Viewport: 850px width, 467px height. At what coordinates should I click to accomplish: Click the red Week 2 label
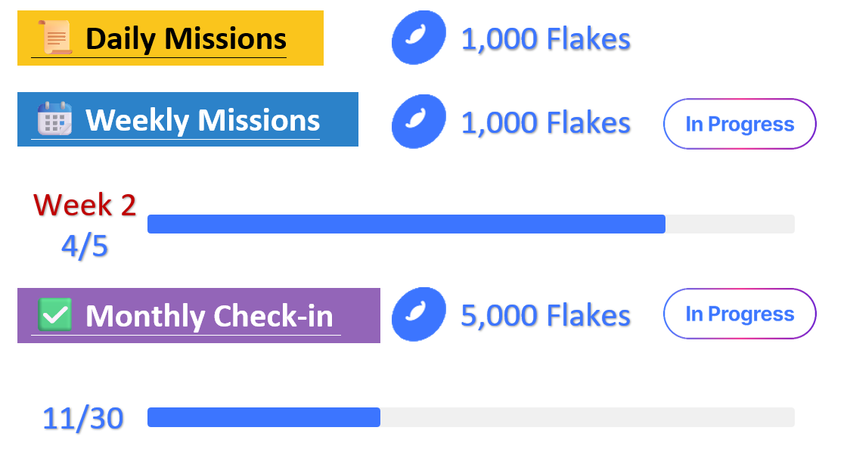pos(84,205)
